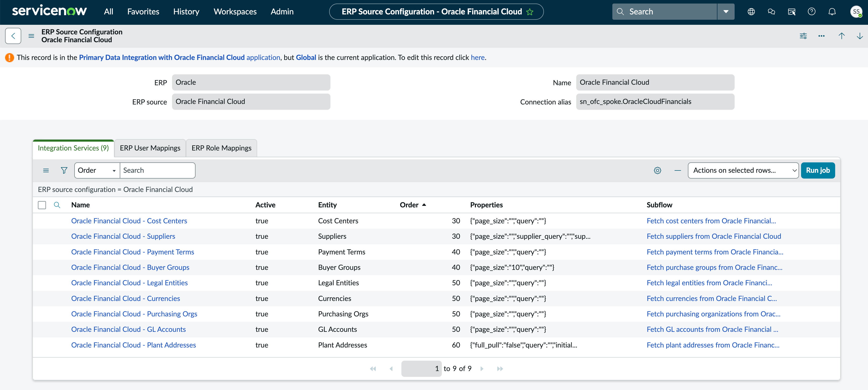The width and height of the screenshot is (868, 390).
Task: Click the global Search field
Action: 664,12
